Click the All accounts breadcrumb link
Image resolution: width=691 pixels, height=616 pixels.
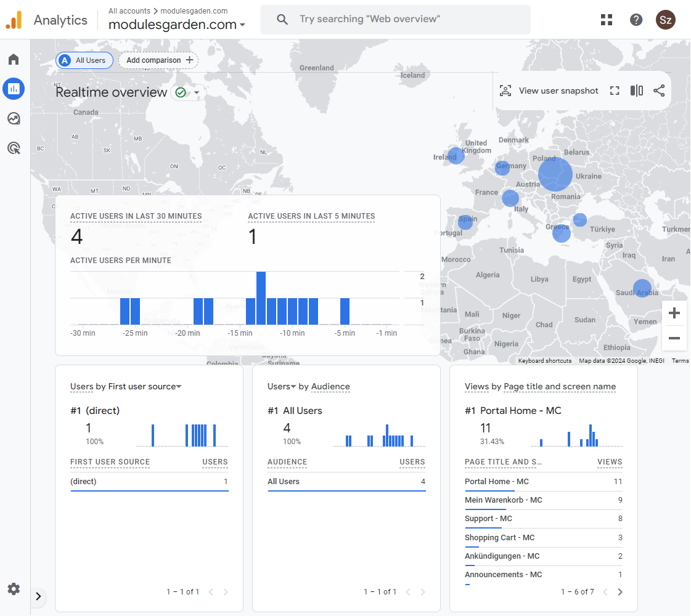click(129, 11)
